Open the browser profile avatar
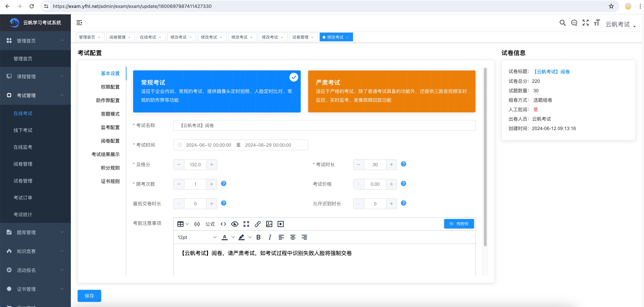 [628, 6]
